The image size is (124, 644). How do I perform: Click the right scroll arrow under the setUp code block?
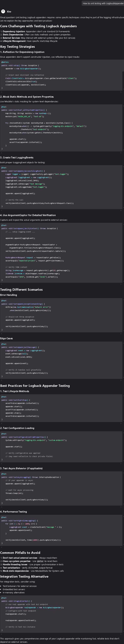click(x=121, y=92)
